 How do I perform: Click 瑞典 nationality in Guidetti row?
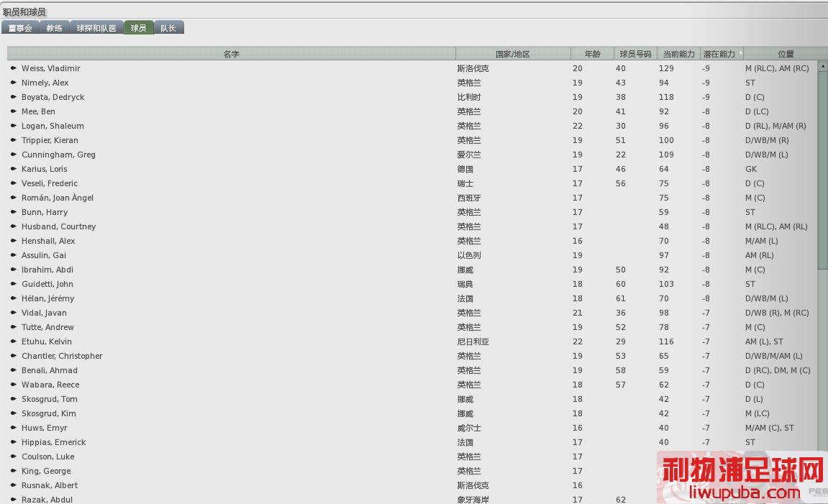click(465, 284)
